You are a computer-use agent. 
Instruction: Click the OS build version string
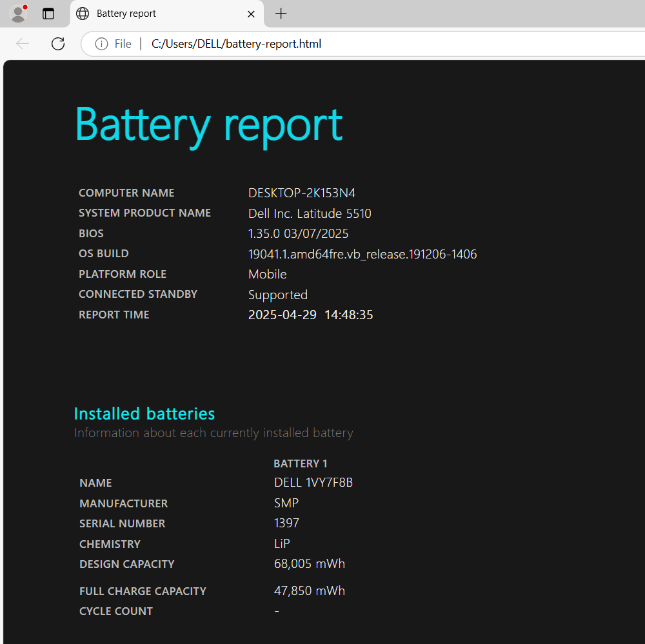coord(362,254)
